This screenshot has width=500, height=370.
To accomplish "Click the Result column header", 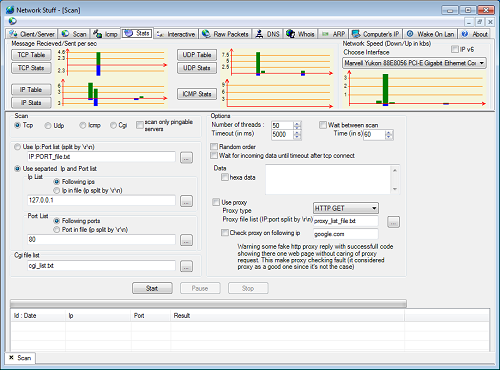I will click(x=287, y=316).
